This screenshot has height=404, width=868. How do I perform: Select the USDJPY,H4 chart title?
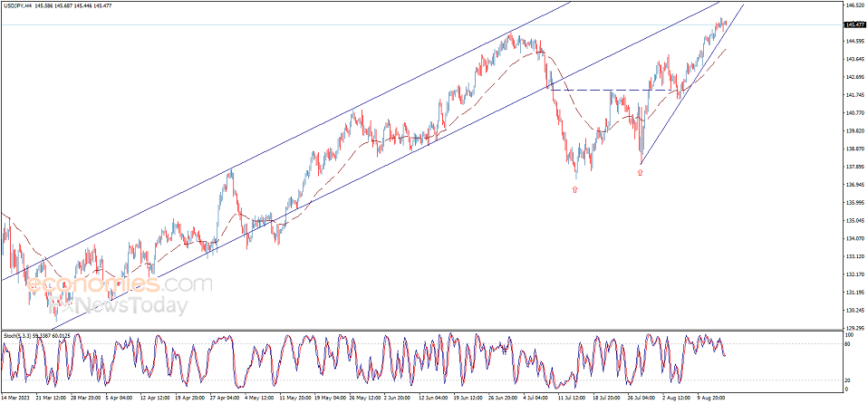point(18,6)
